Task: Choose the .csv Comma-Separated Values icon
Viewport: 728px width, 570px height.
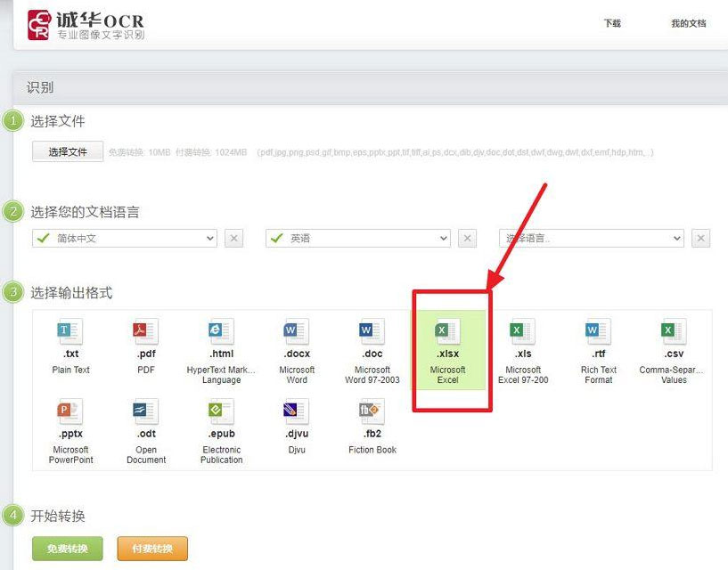Action: coord(674,332)
